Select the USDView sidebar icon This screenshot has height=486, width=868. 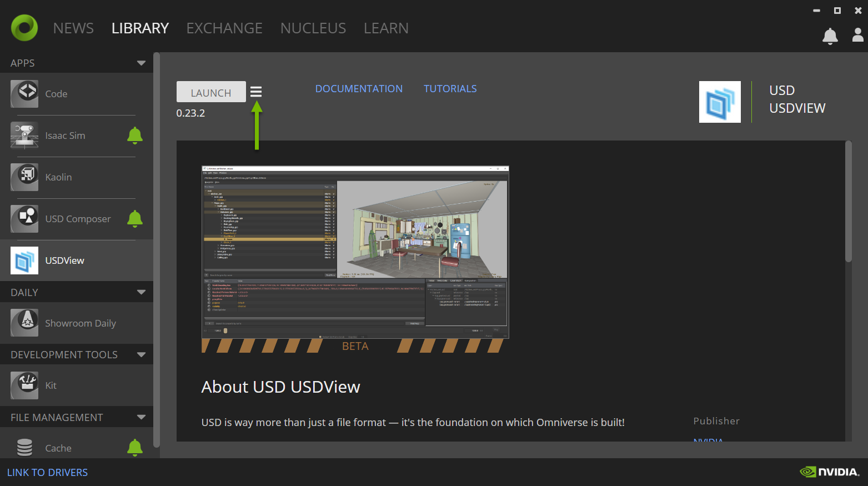[x=24, y=260]
